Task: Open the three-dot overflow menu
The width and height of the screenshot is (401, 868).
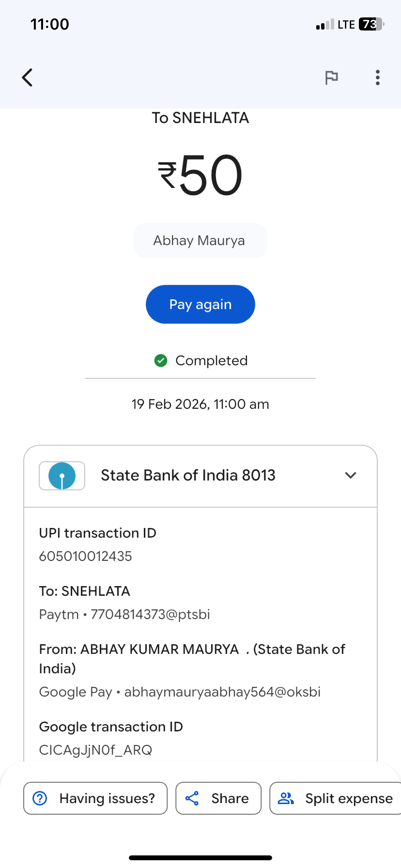Action: point(378,77)
